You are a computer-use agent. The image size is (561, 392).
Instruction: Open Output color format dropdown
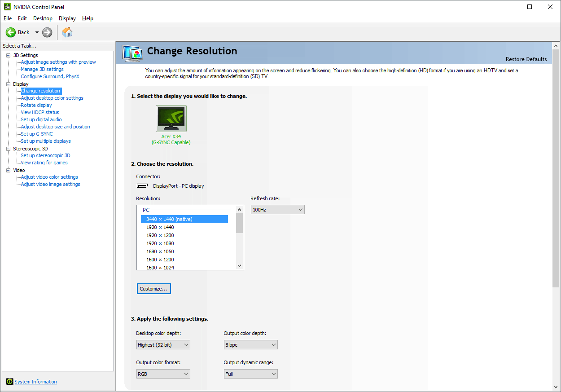(163, 374)
